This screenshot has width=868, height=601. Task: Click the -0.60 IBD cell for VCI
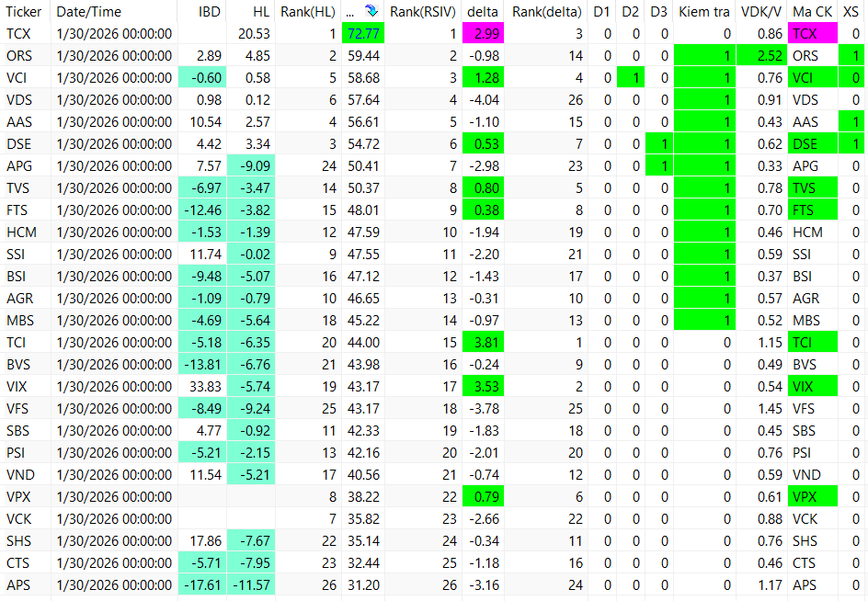(x=202, y=78)
